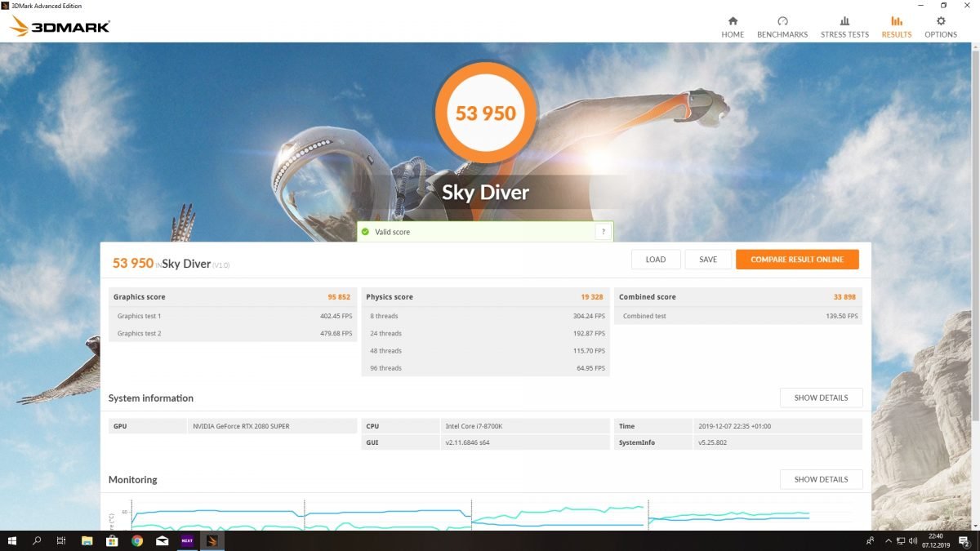Click the large 53 950 score circle

coord(486,113)
